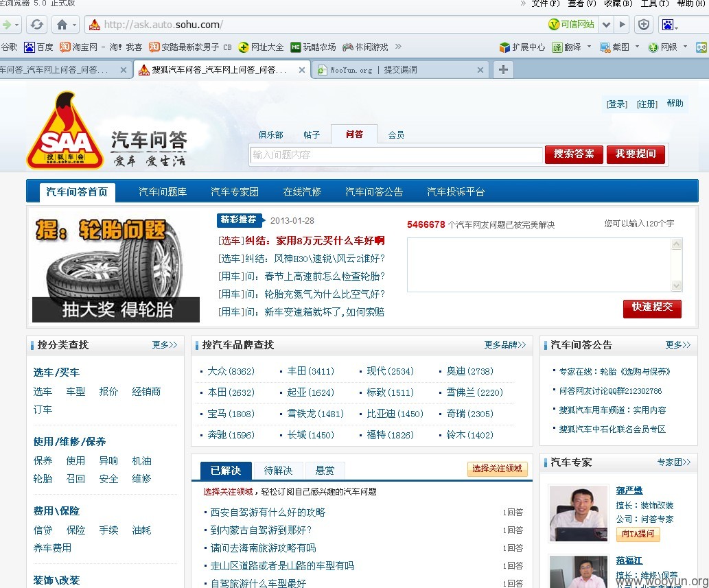This screenshot has width=709, height=588.
Task: Click the 选择关注领域 button
Action: [x=497, y=469]
